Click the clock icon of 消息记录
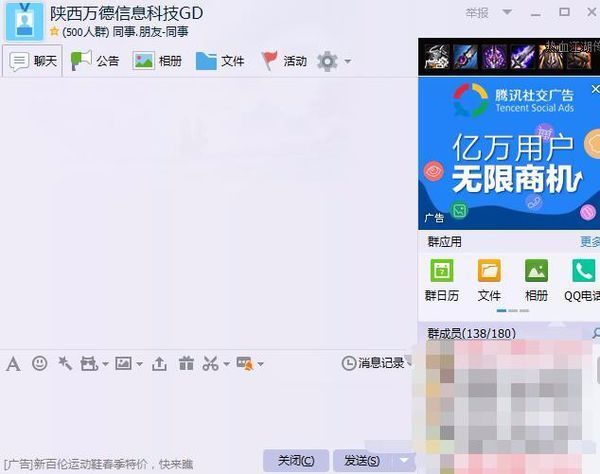 [349, 363]
